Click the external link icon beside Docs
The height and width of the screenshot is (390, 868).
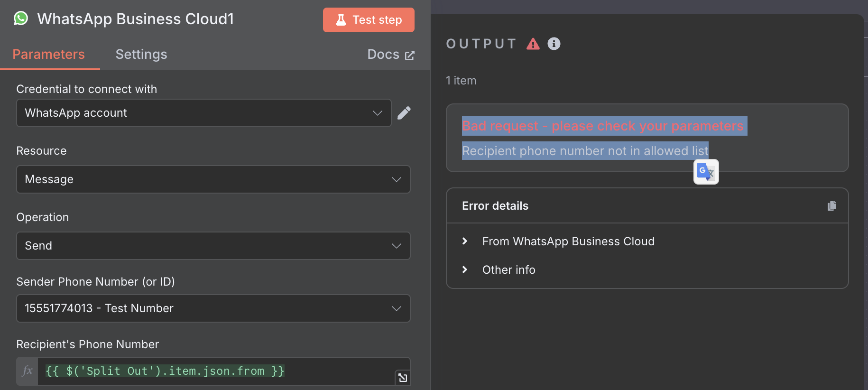[x=410, y=56]
